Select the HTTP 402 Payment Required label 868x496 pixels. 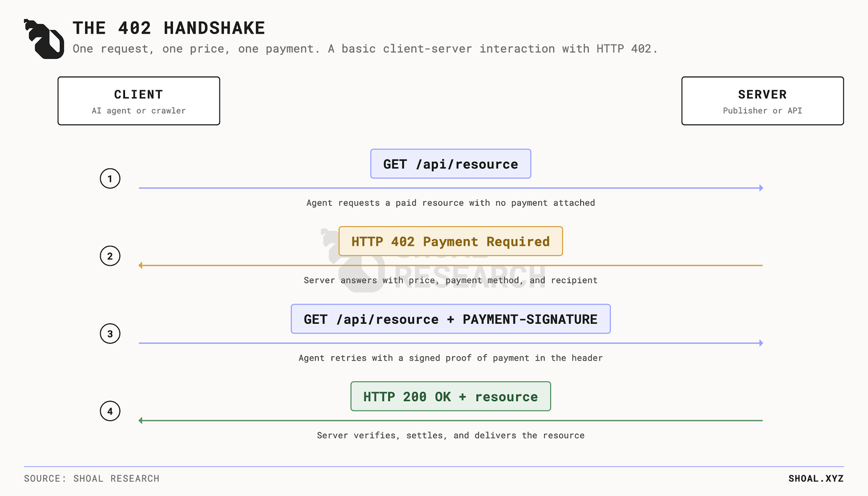click(451, 241)
